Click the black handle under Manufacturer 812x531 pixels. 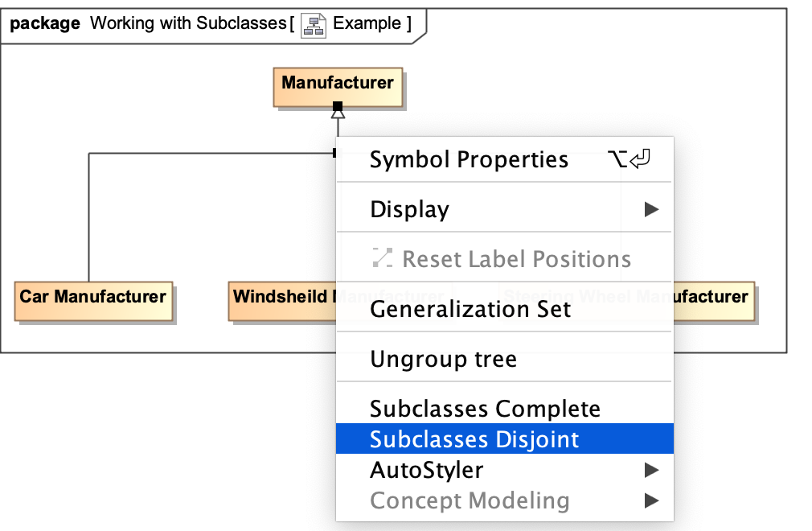pyautogui.click(x=338, y=106)
